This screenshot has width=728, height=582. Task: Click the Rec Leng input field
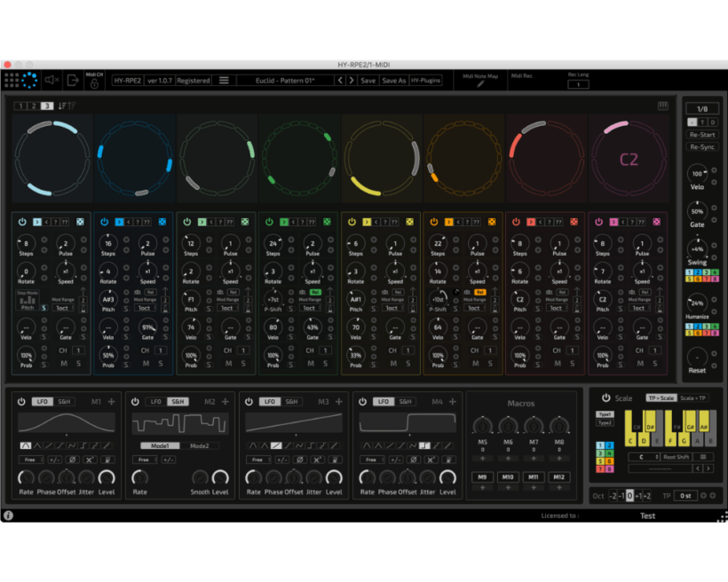(578, 85)
